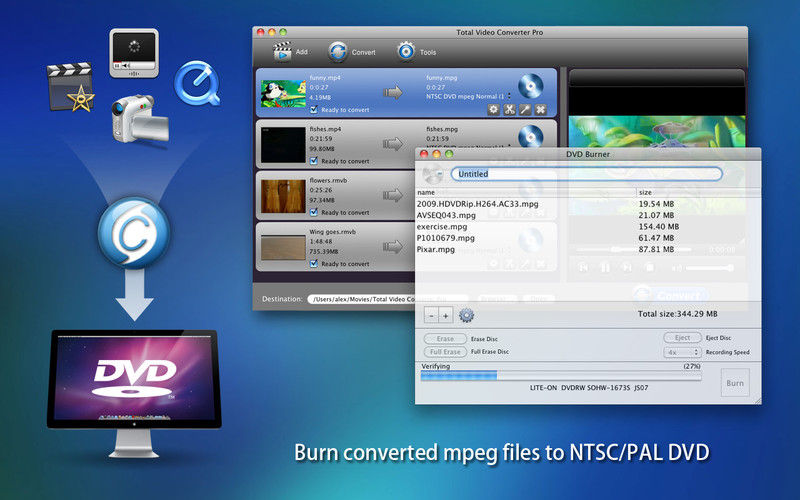Click the 735.39MB file size text
The height and width of the screenshot is (500, 800).
point(322,252)
